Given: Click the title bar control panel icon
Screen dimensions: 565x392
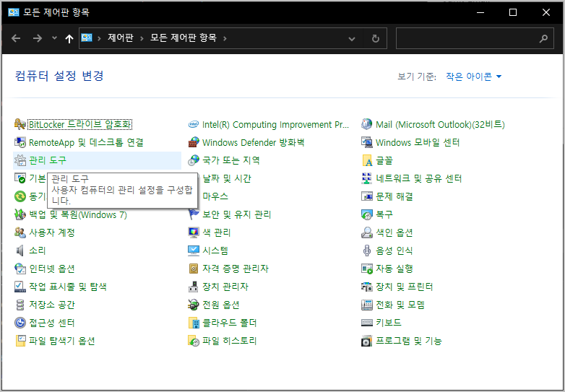Looking at the screenshot, I should [13, 12].
